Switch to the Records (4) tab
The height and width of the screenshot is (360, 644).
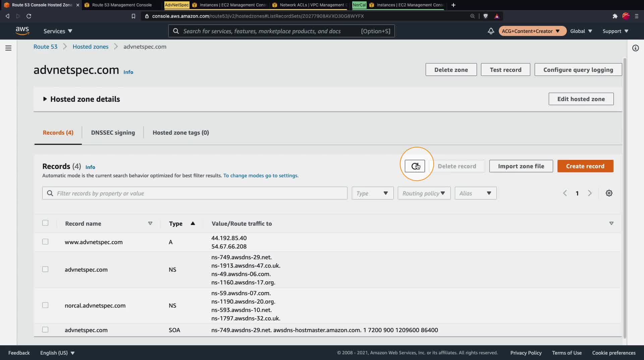coord(58,133)
